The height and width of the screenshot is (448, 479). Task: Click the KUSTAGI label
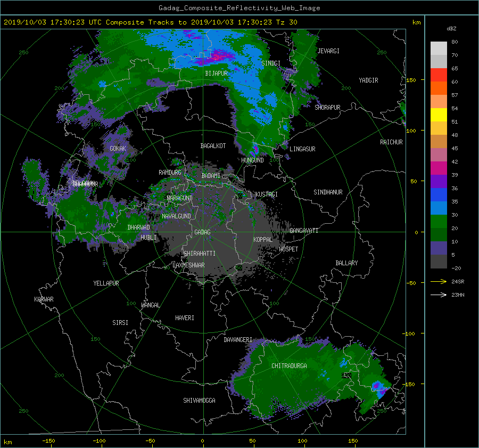point(267,194)
